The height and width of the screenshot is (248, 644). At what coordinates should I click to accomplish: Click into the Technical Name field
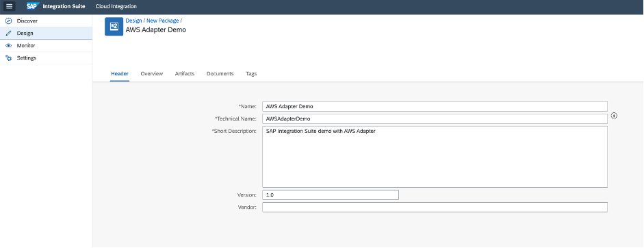coord(435,119)
